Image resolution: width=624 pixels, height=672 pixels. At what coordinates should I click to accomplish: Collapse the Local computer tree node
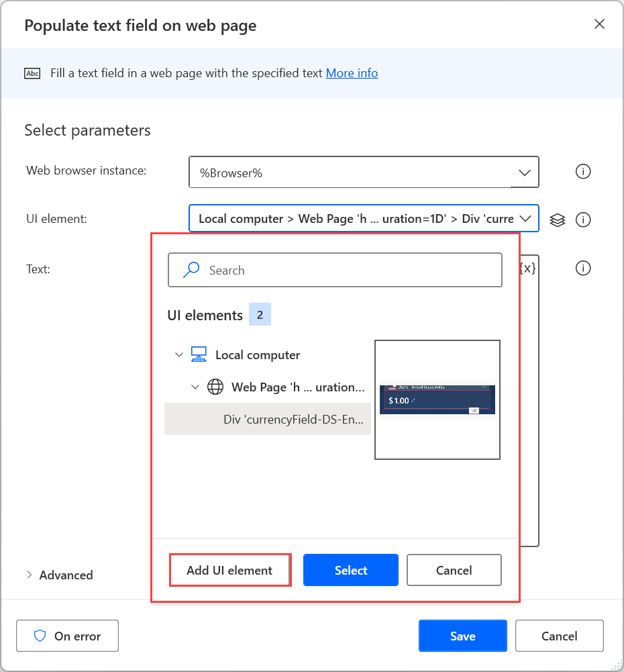coord(179,354)
